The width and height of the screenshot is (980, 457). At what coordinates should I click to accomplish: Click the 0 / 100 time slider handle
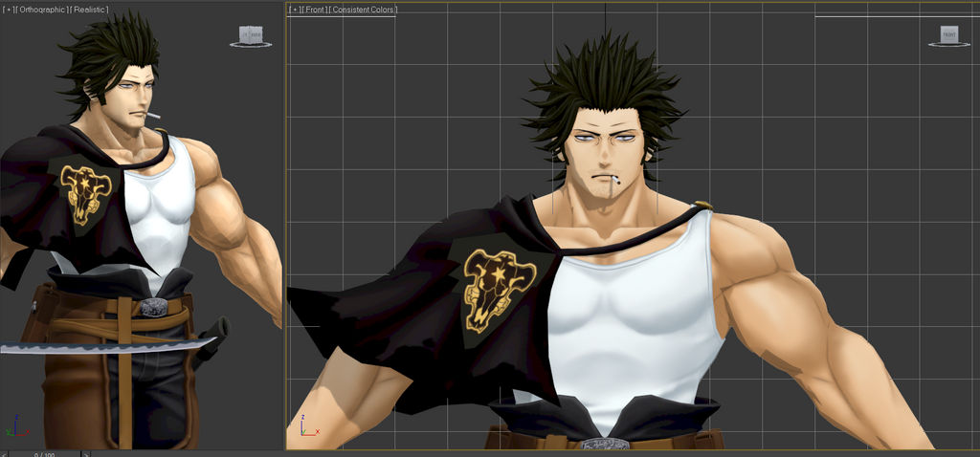[44, 454]
